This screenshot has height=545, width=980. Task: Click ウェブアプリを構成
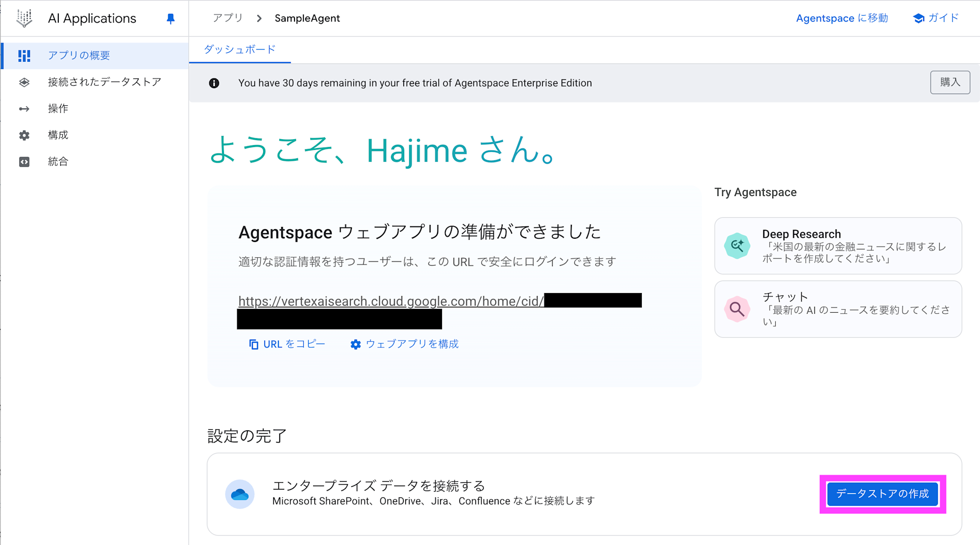(x=405, y=345)
